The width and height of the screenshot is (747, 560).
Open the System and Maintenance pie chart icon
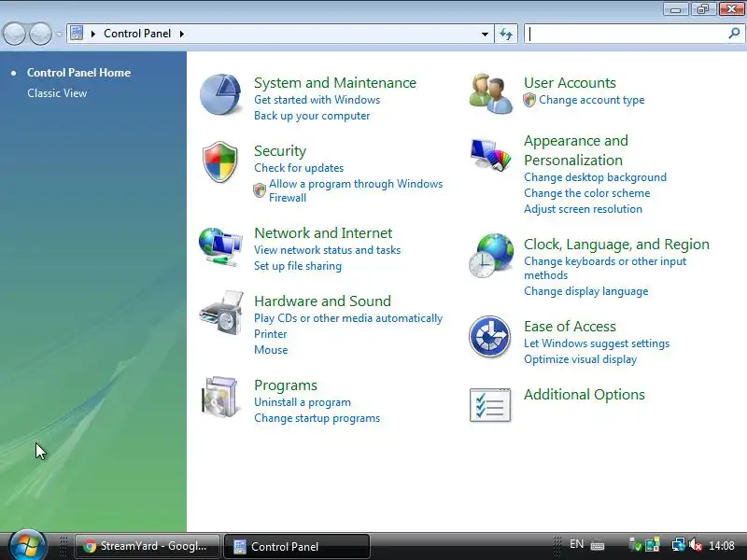[220, 94]
